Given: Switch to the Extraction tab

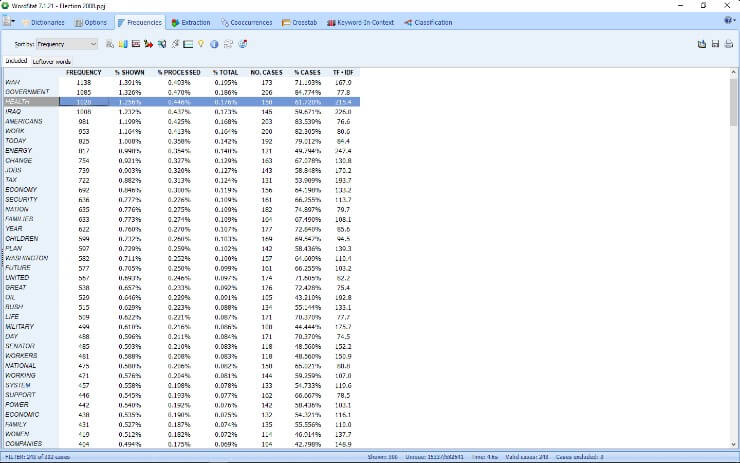Looking at the screenshot, I should (190, 21).
